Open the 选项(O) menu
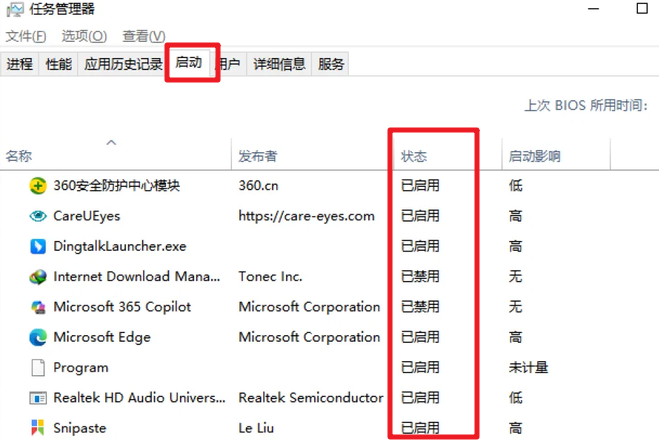This screenshot has height=440, width=659. tap(84, 37)
